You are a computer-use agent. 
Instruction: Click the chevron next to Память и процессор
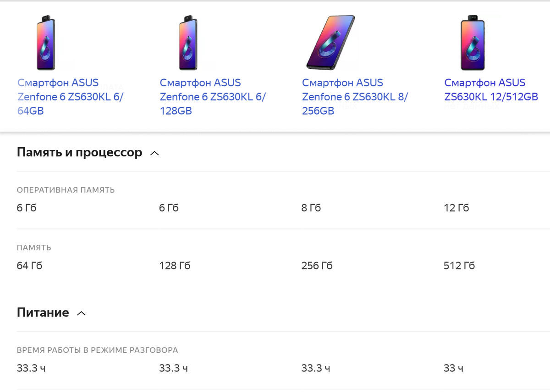pyautogui.click(x=154, y=153)
